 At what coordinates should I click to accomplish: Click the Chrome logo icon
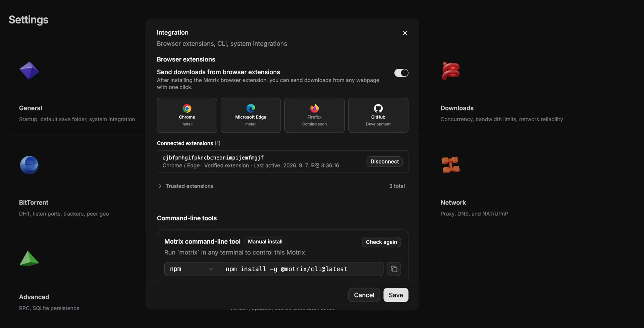[187, 108]
